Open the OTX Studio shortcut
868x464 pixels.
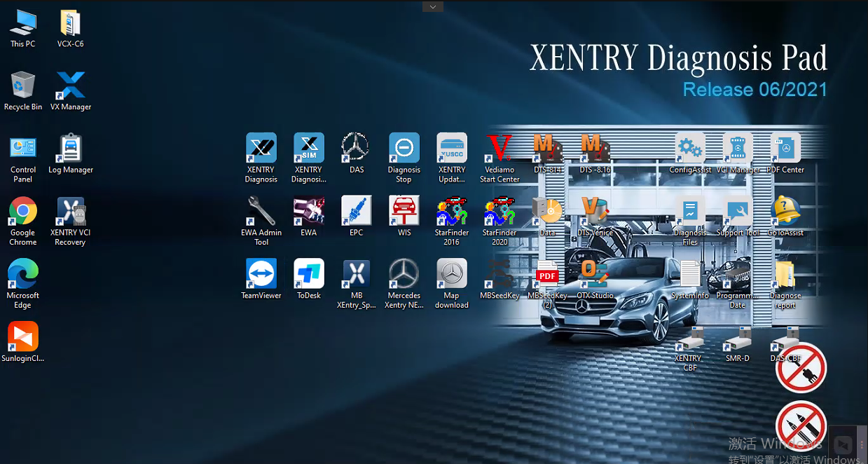(x=595, y=274)
